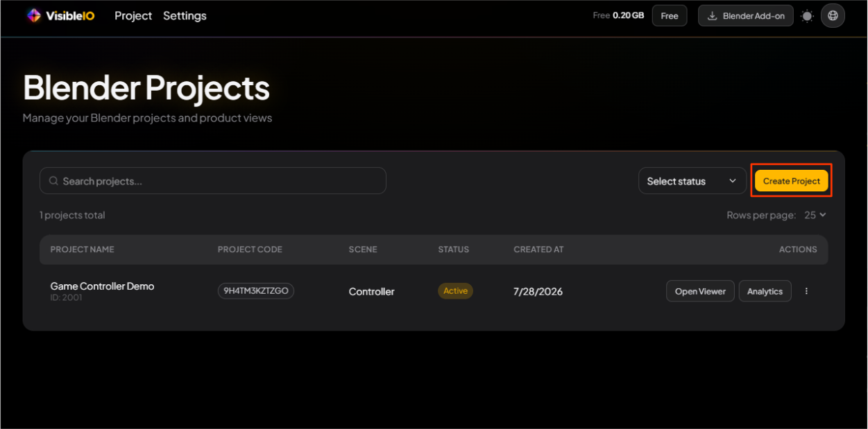This screenshot has width=868, height=429.
Task: Click the SCENE column header
Action: tap(363, 249)
